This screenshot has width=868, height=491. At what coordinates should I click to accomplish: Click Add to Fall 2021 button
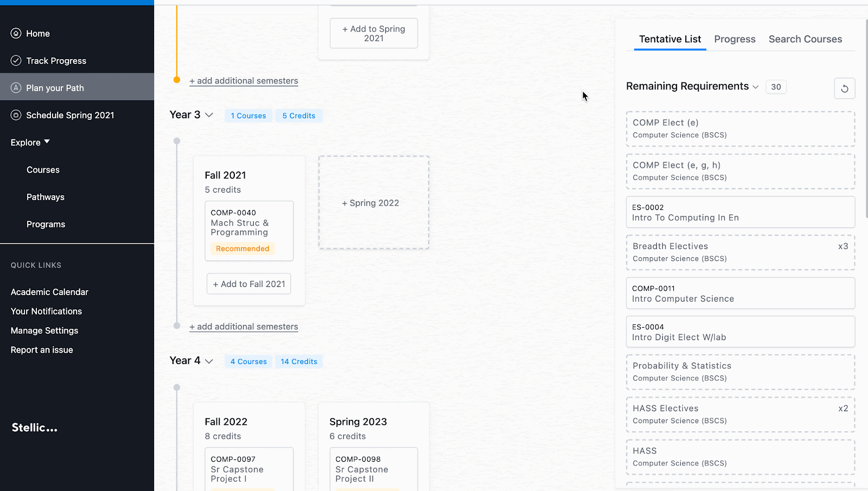tap(248, 284)
